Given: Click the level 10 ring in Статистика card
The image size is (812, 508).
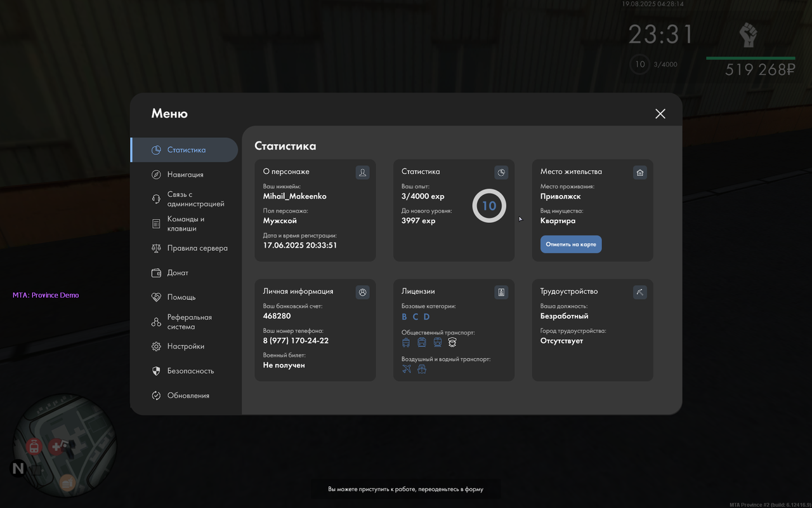Looking at the screenshot, I should [489, 206].
